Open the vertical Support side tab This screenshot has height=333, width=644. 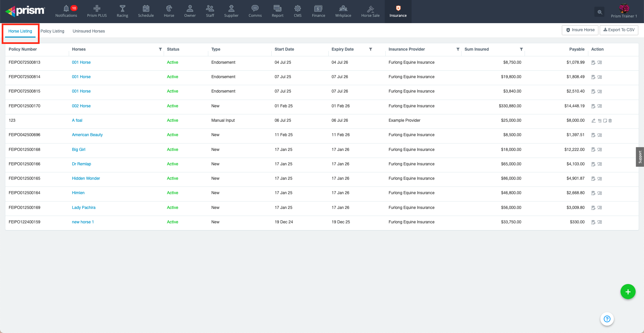(640, 157)
